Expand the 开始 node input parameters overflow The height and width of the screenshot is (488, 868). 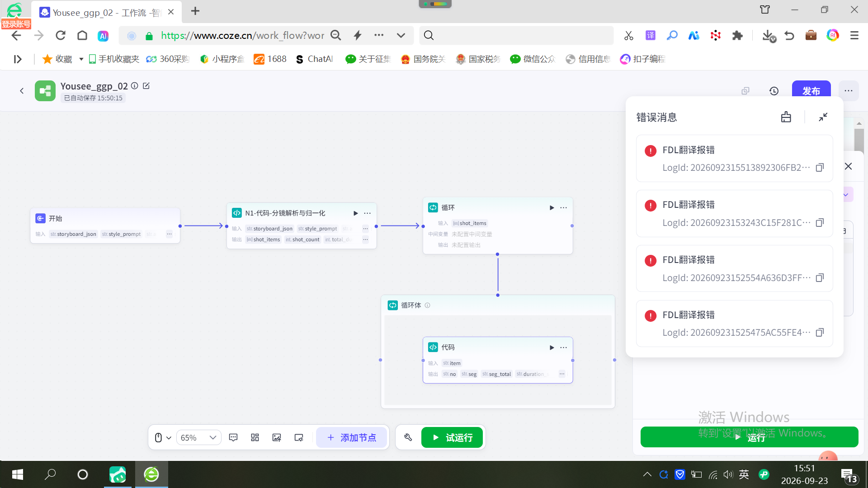(169, 234)
